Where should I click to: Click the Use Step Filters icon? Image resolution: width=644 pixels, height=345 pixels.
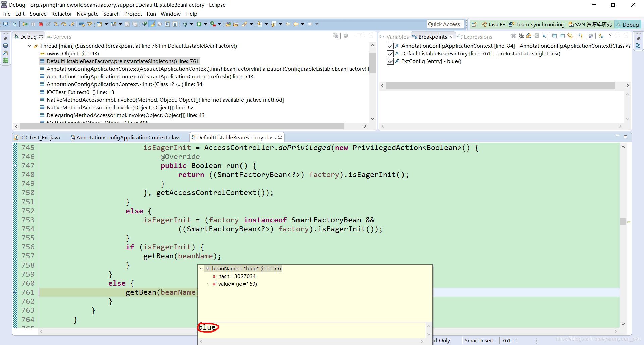(x=90, y=24)
